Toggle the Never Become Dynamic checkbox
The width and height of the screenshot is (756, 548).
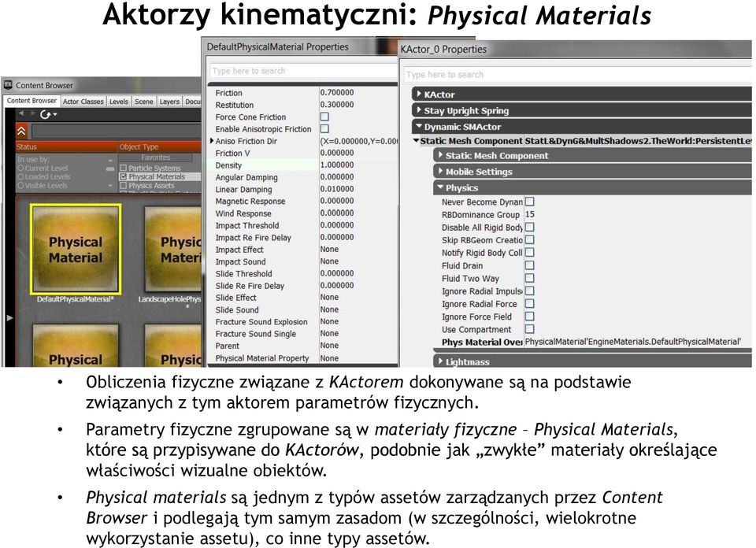point(529,202)
